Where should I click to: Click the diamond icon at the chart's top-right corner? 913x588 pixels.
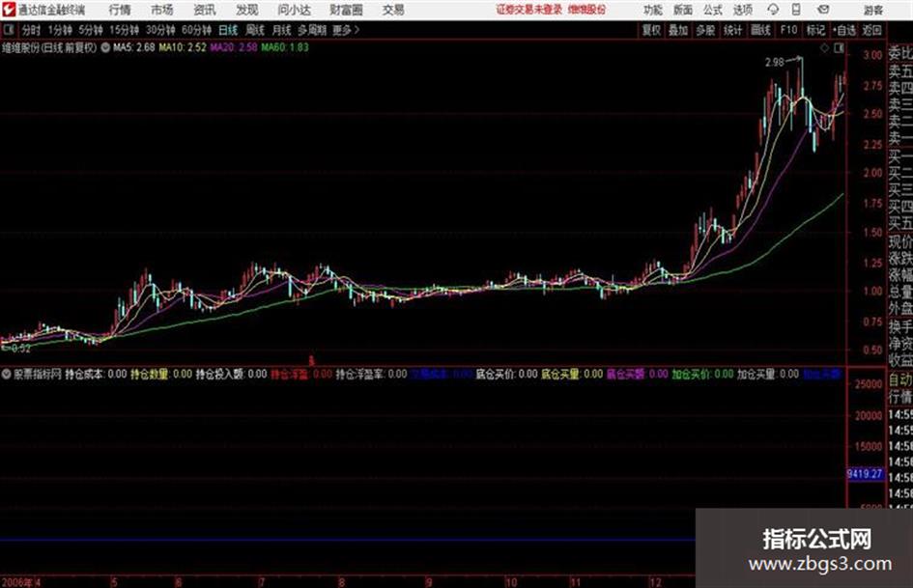click(x=824, y=48)
